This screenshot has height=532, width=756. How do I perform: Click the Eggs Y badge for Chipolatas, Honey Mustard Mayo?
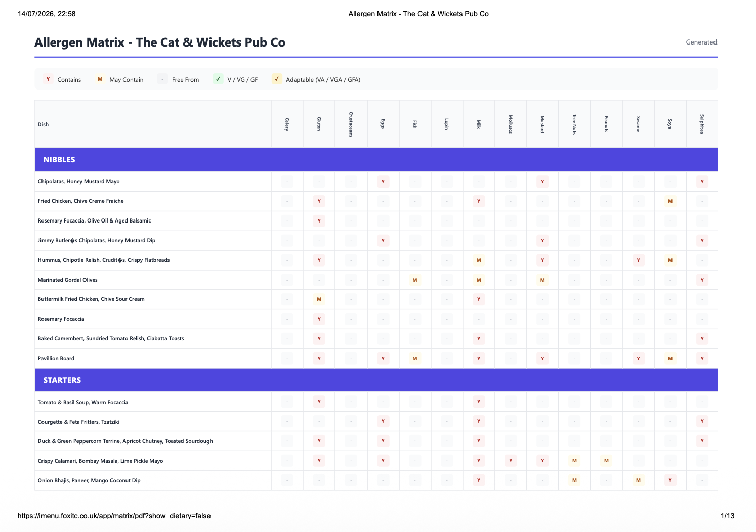[x=383, y=182]
